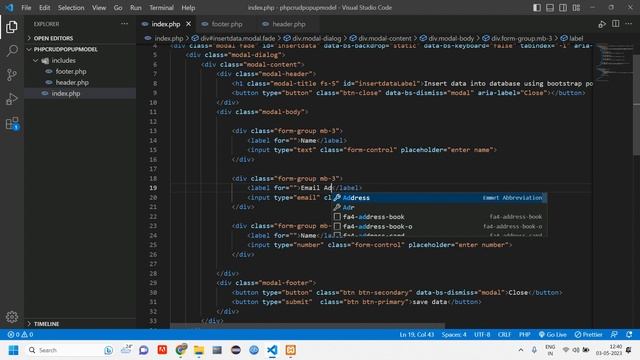The image size is (640, 360).
Task: Click the label breadcrumb item
Action: [x=572, y=38]
